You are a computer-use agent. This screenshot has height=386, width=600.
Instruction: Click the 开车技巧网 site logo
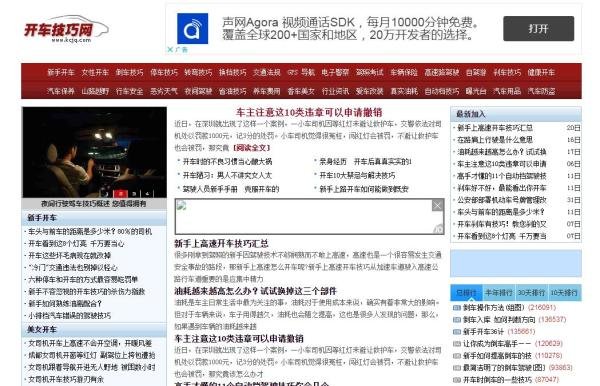coord(66,29)
